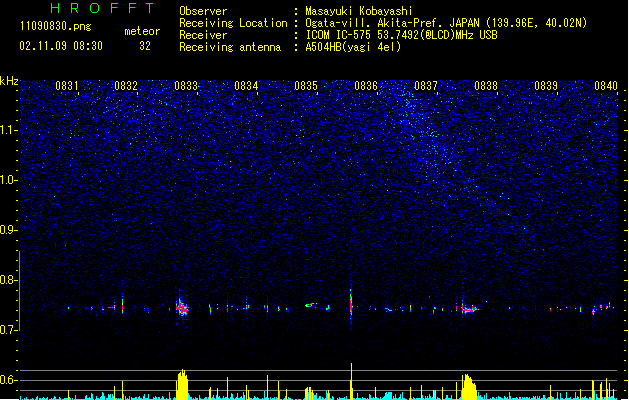
Task: Click the 0.8 kHz frequency tick label
Action: pos(8,280)
